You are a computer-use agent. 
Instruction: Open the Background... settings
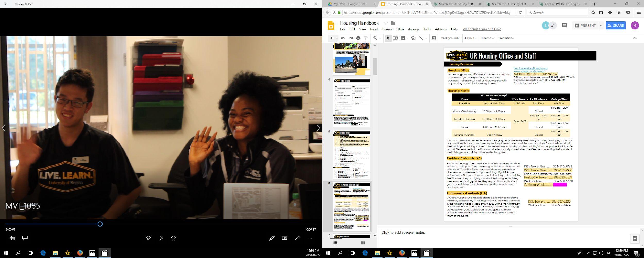450,38
